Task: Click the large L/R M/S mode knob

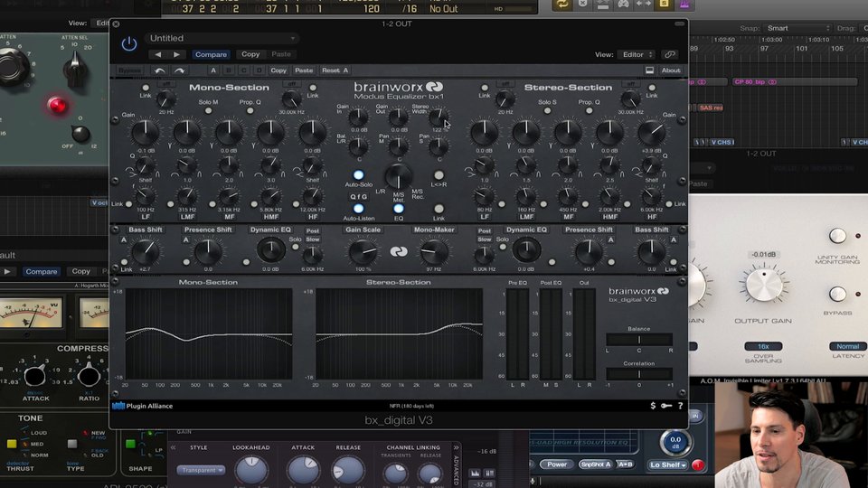Action: pos(398,176)
